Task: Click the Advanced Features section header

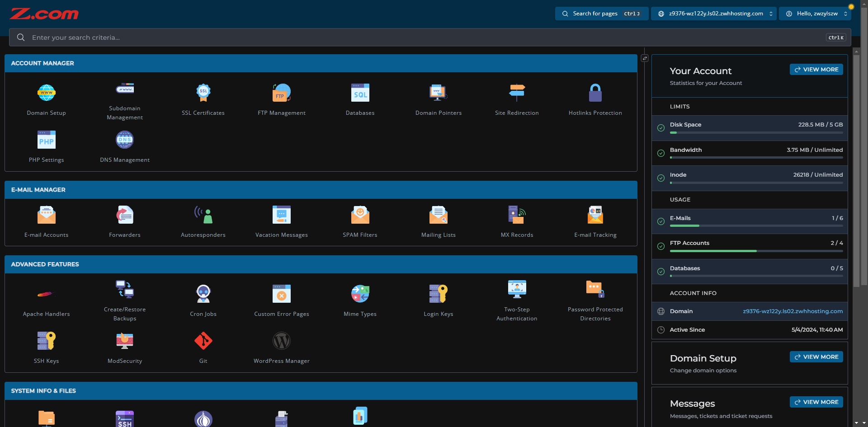Action: point(321,264)
